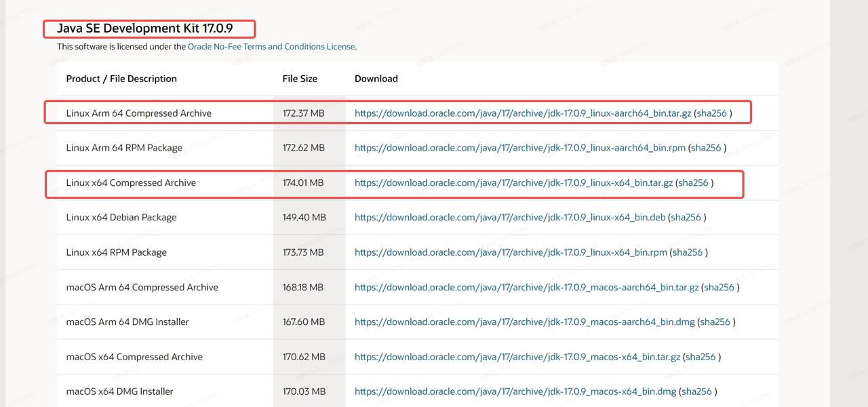The image size is (868, 407).
Task: Select the macOS x64 DMG Installer description
Action: [120, 391]
